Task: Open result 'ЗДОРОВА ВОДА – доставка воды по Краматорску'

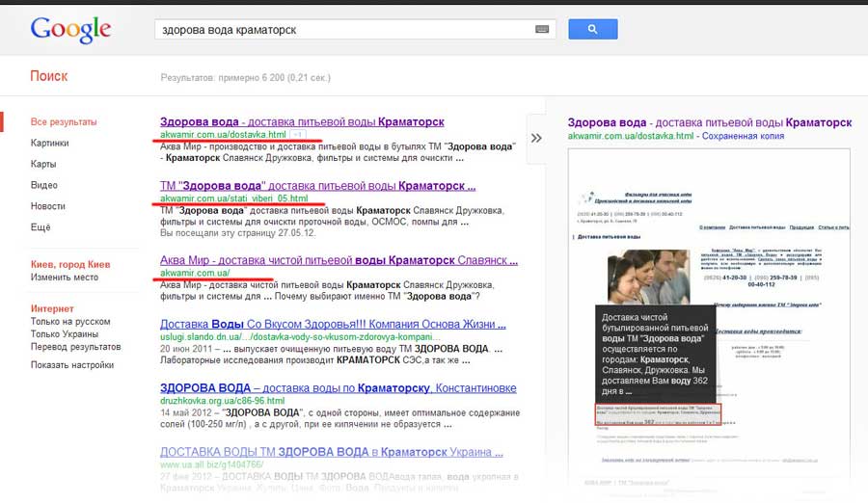Action: click(339, 388)
